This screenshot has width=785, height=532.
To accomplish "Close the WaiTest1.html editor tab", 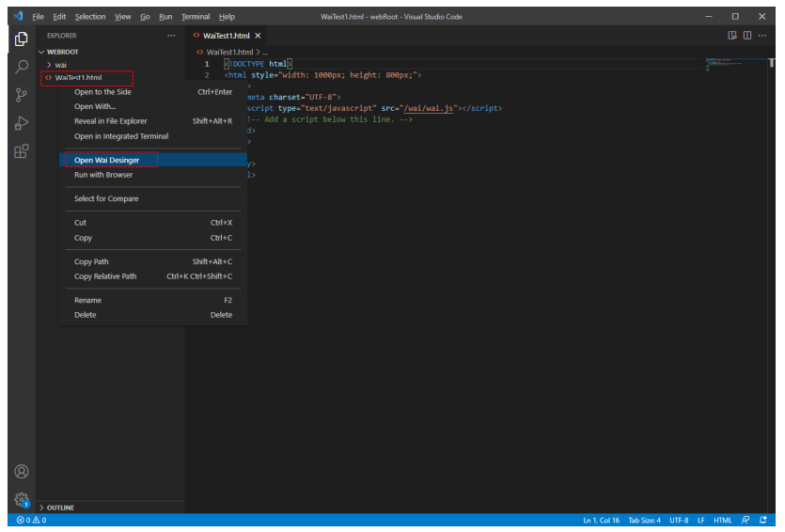I will coord(259,36).
